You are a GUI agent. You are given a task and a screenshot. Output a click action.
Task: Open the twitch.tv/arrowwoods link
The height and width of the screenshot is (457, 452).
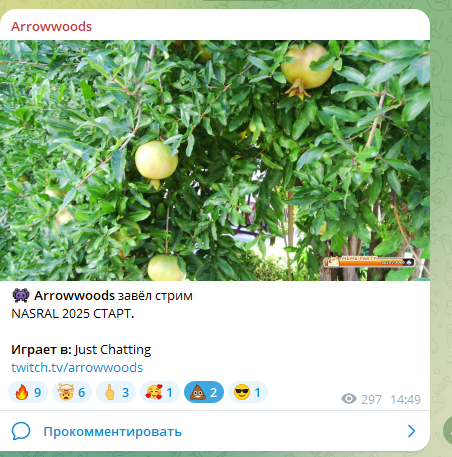tap(77, 367)
